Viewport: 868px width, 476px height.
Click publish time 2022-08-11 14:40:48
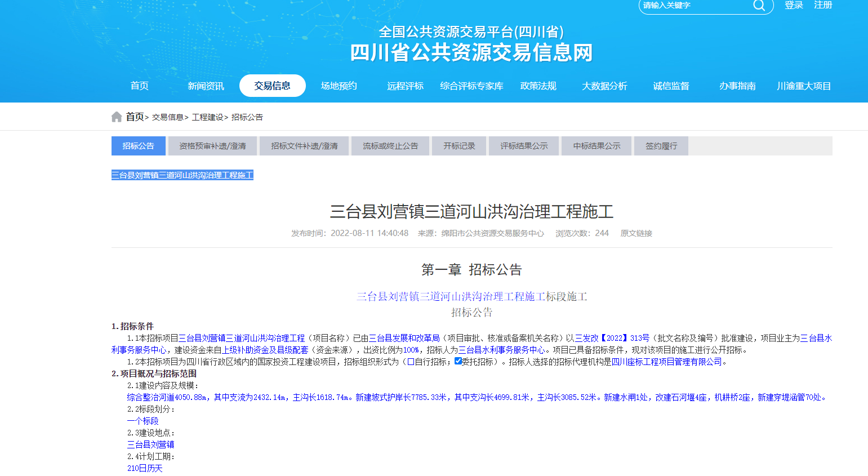pyautogui.click(x=370, y=233)
